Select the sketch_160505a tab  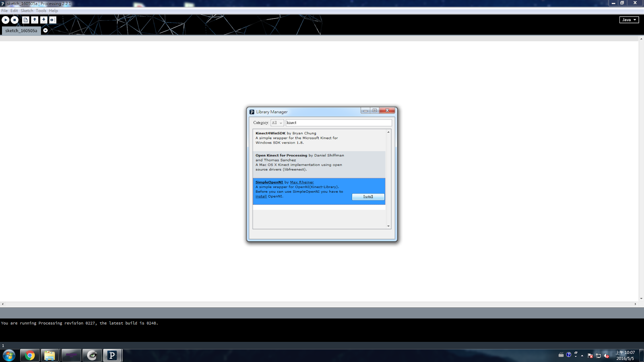pyautogui.click(x=21, y=31)
